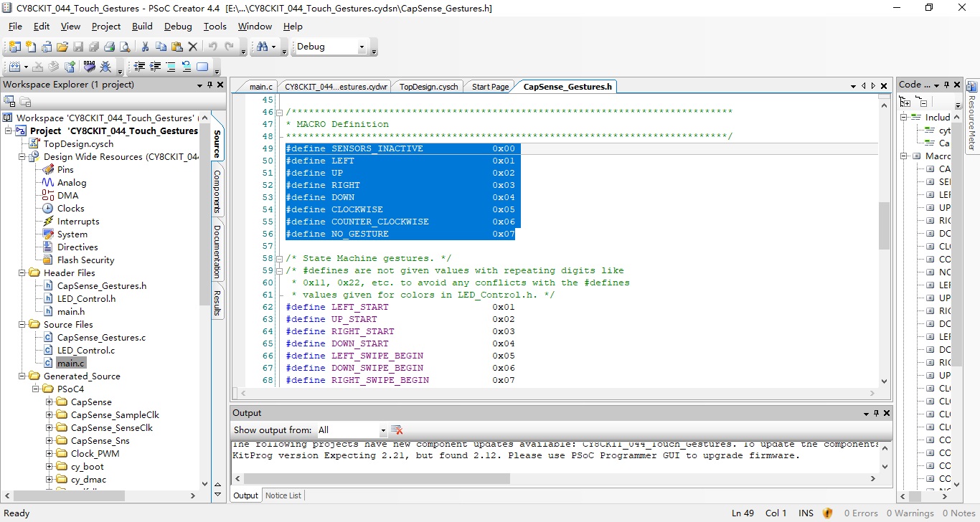Collapse the Header Files folder

[22, 272]
